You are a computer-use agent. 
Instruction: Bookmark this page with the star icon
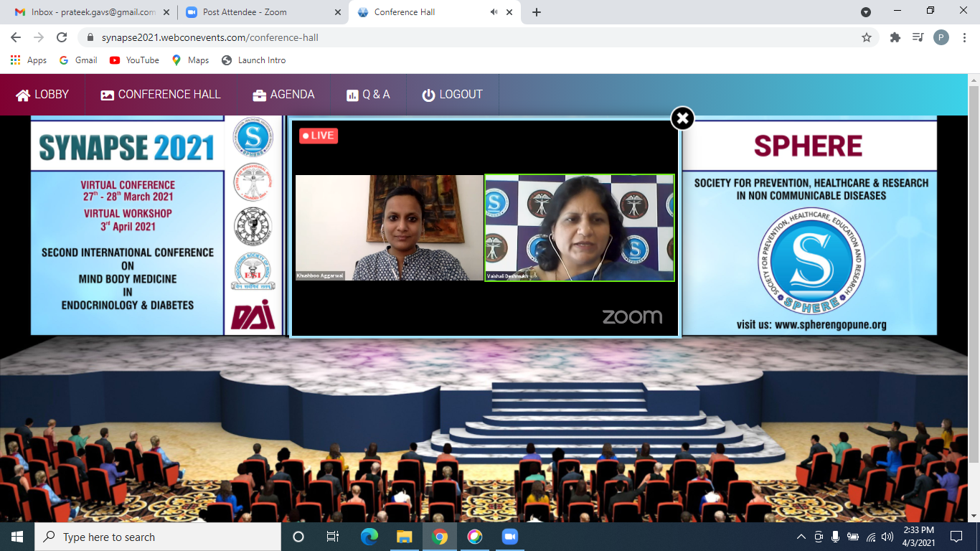[866, 37]
